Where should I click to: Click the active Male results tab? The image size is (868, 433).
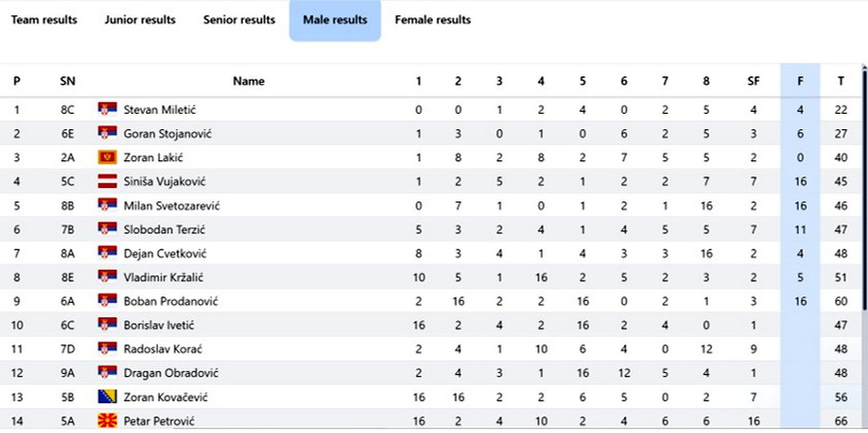(335, 20)
